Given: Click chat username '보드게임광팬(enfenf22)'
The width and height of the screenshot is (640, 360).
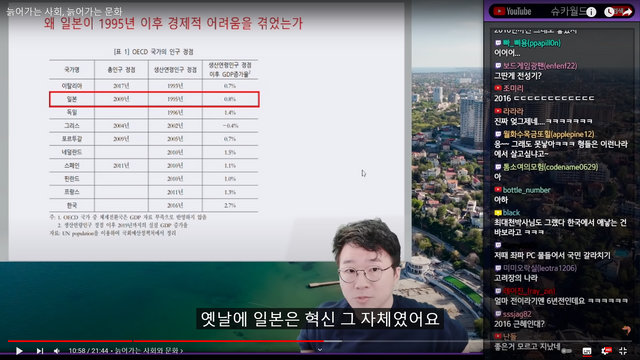Looking at the screenshot, I should (x=540, y=65).
